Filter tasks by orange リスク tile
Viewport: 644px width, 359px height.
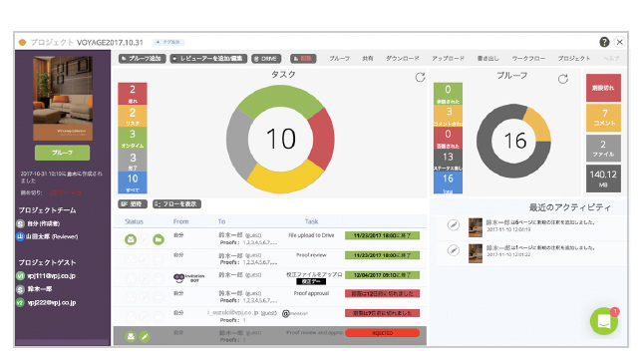point(133,116)
